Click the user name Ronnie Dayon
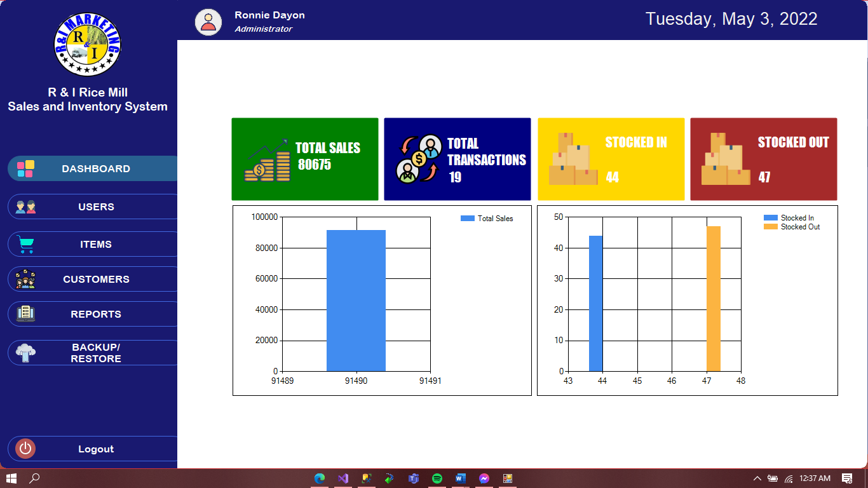Image resolution: width=868 pixels, height=488 pixels. point(269,15)
